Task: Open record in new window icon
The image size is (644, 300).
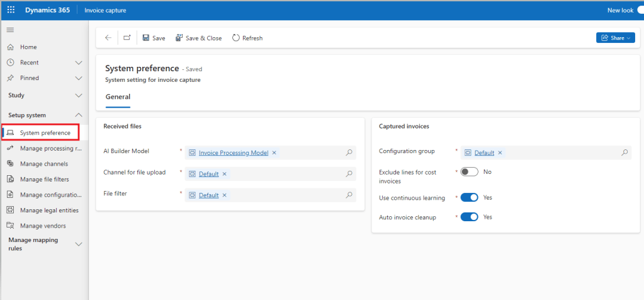Action: point(127,38)
